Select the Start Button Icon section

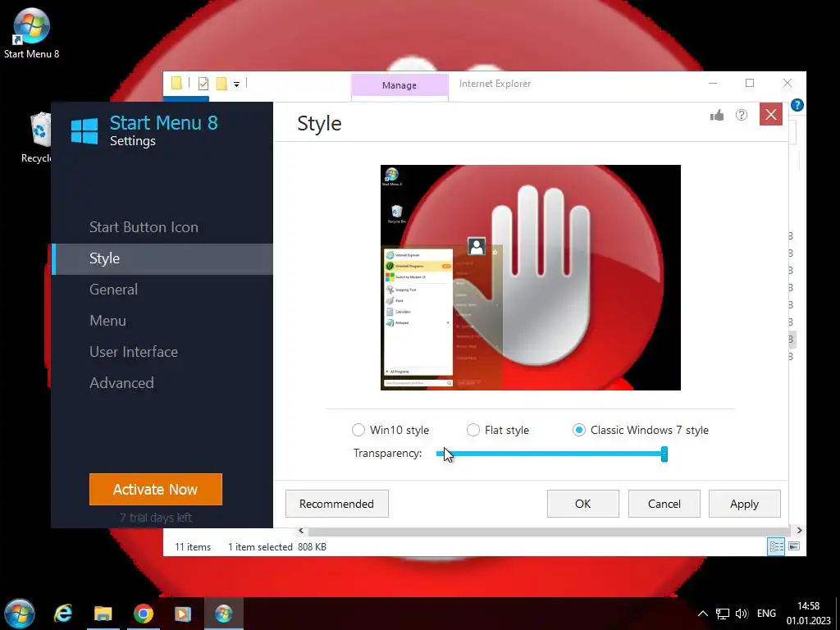[x=144, y=227]
